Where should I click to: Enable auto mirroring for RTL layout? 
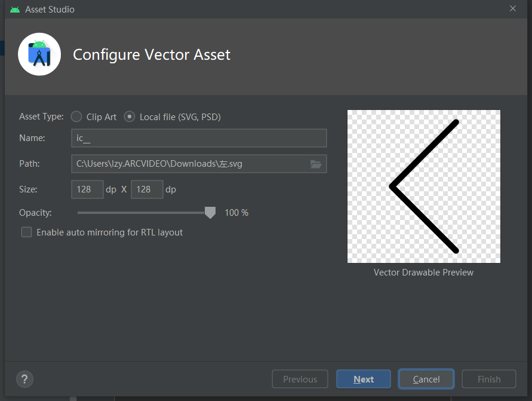(26, 232)
